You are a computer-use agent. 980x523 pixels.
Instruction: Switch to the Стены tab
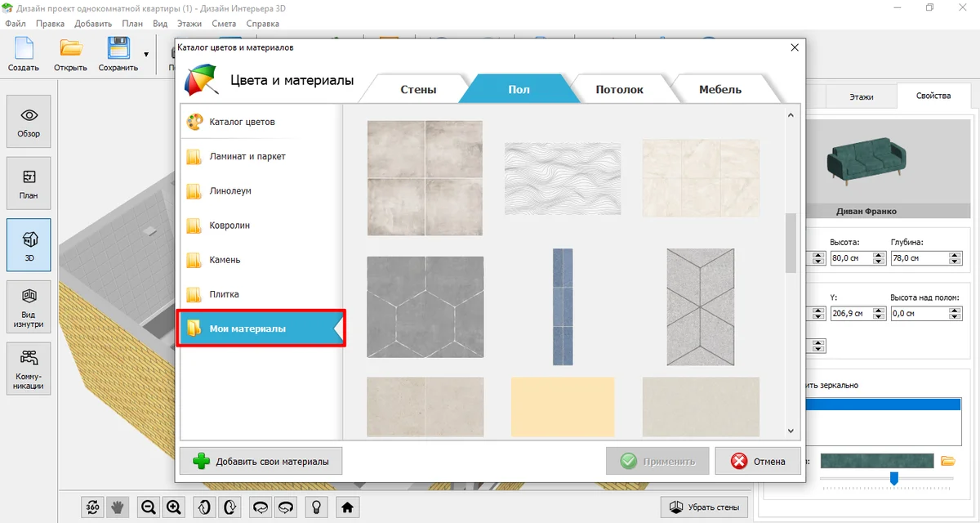(x=418, y=89)
